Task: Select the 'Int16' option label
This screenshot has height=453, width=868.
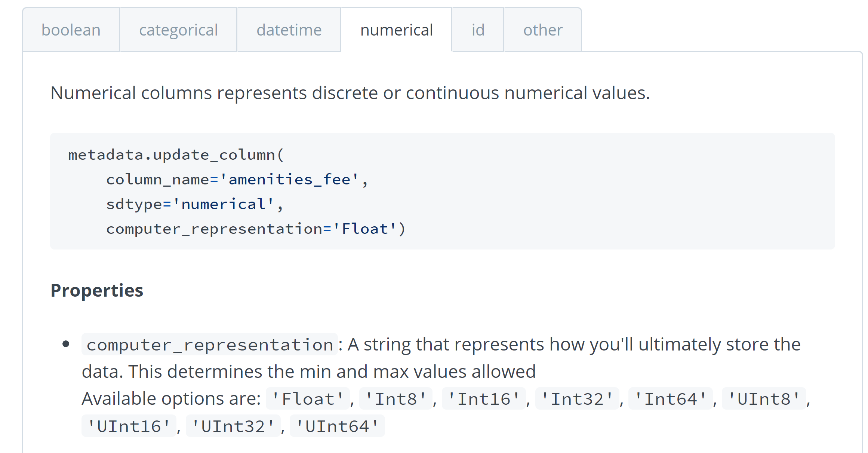Action: click(484, 398)
